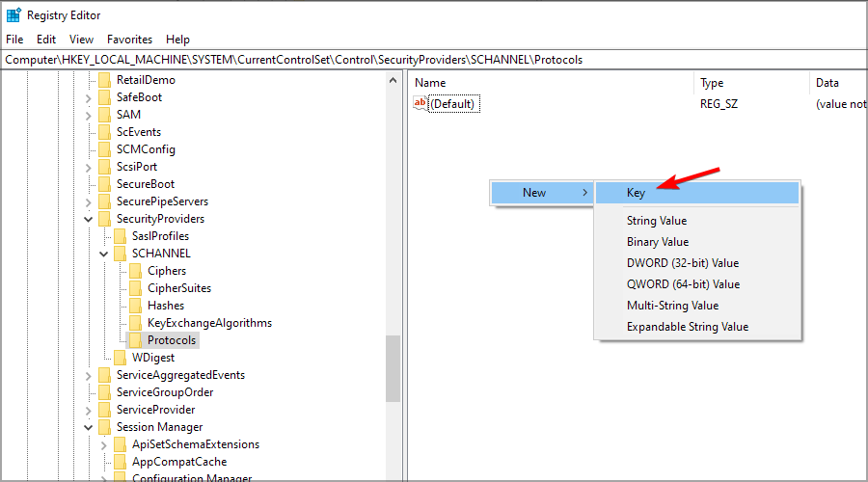
Task: Select the KeyExchangeAlgorithms key label
Action: [x=210, y=323]
